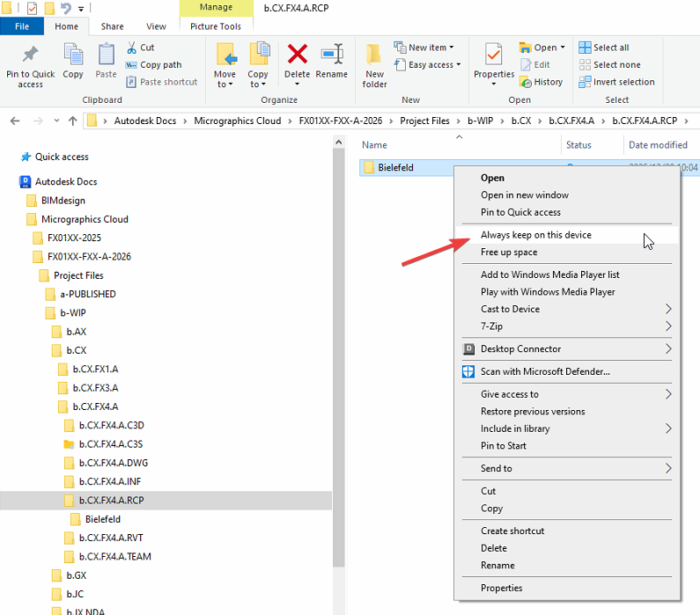Viewport: 700px width, 615px height.
Task: Click the New folder icon
Action: (374, 55)
